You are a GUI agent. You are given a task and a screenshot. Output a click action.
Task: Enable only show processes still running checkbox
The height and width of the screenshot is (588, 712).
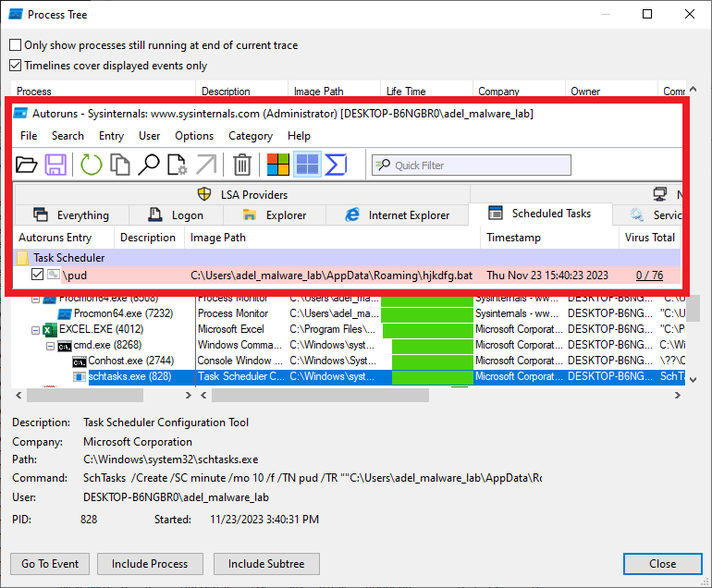click(16, 45)
